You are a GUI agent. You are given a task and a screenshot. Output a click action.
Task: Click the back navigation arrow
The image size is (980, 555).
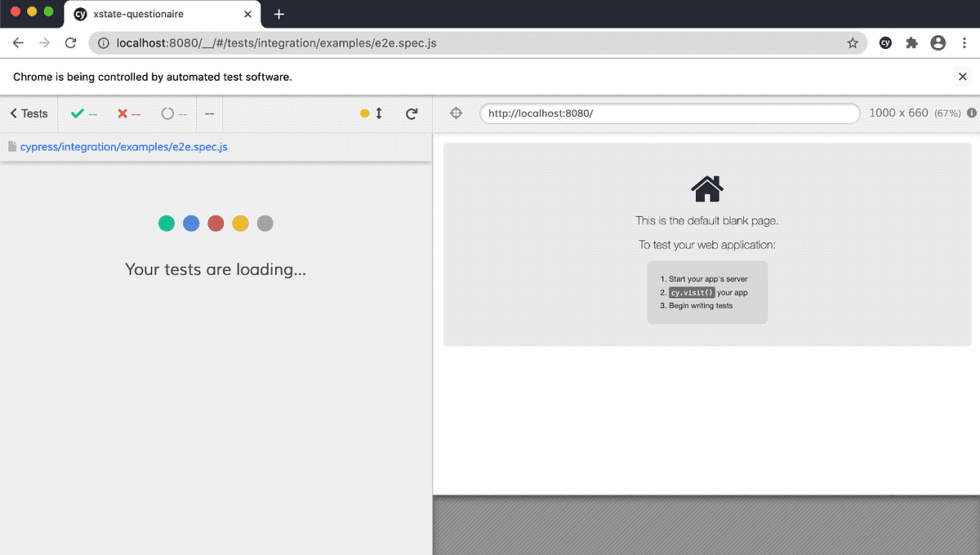pos(18,42)
